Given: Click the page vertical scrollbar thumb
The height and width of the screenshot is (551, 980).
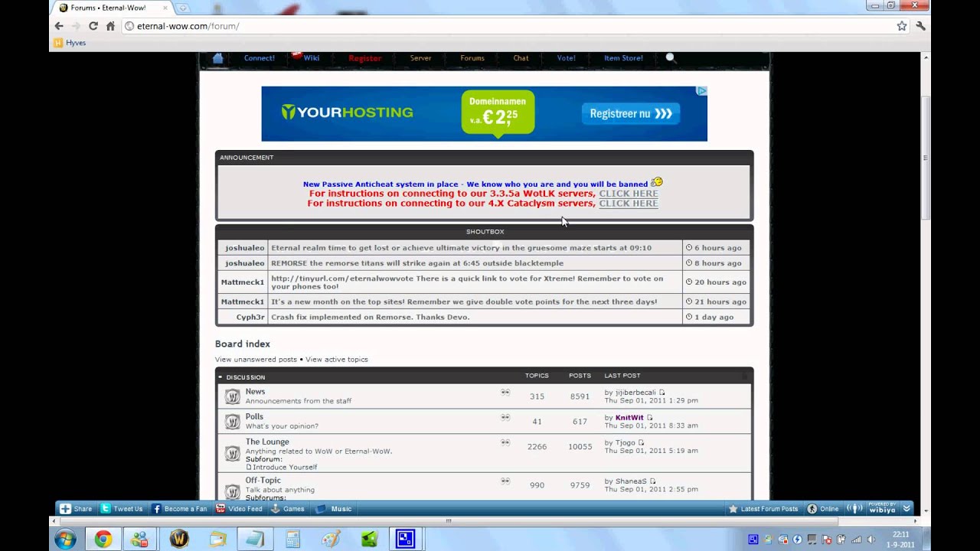Looking at the screenshot, I should click(x=925, y=158).
